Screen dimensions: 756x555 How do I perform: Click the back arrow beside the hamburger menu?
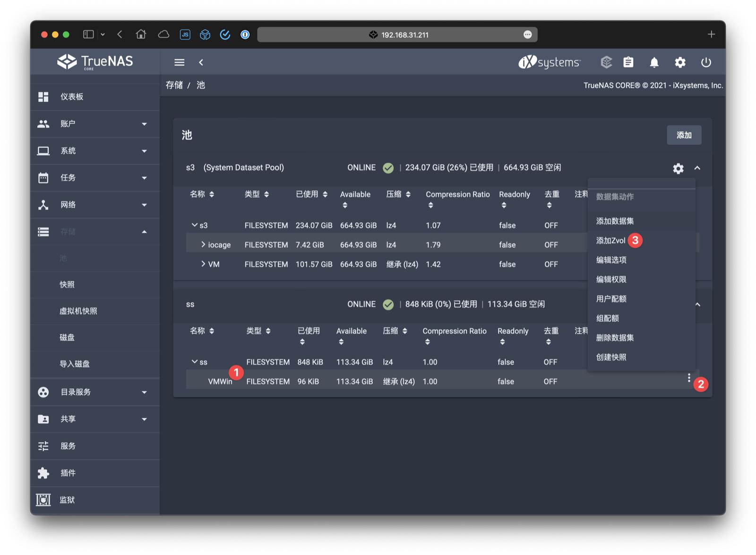point(201,62)
